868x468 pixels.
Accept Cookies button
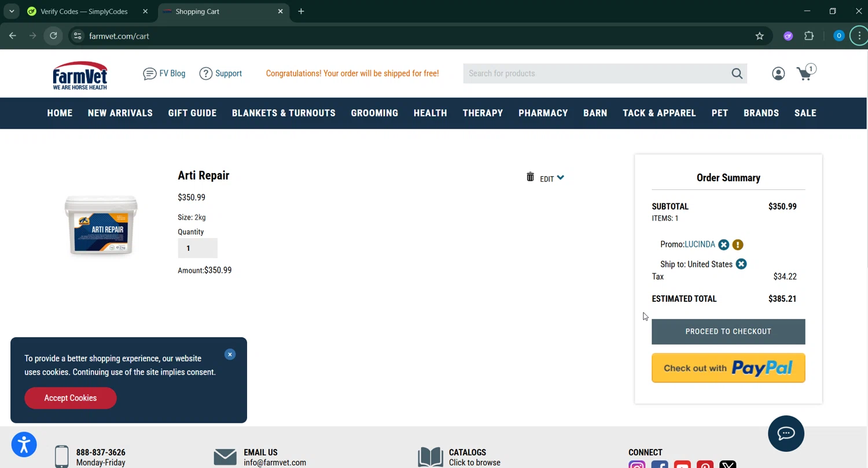71,398
